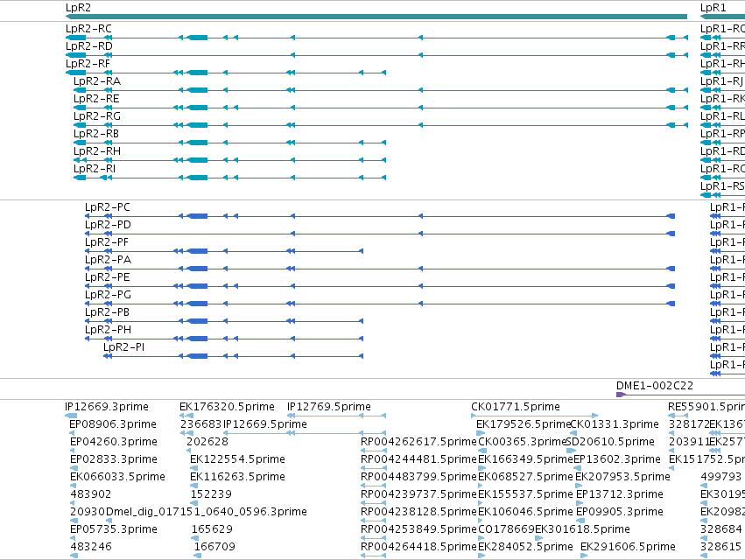Select the LpR2-PG protein label

tap(108, 296)
